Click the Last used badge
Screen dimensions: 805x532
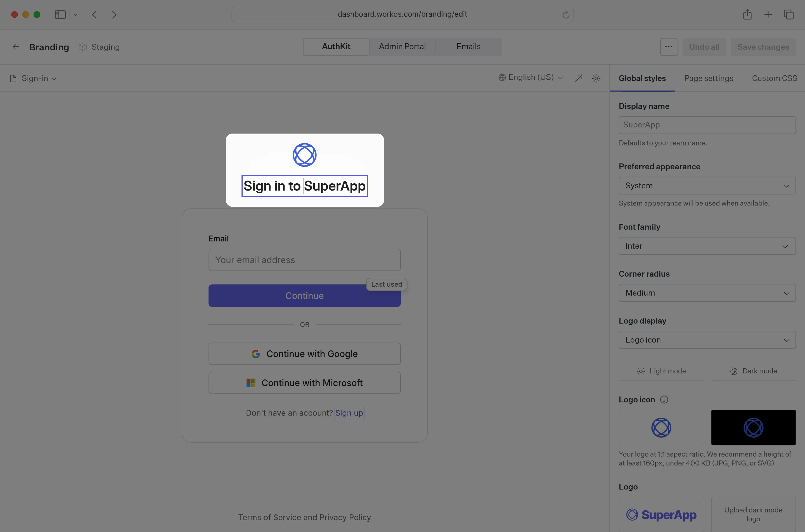387,284
